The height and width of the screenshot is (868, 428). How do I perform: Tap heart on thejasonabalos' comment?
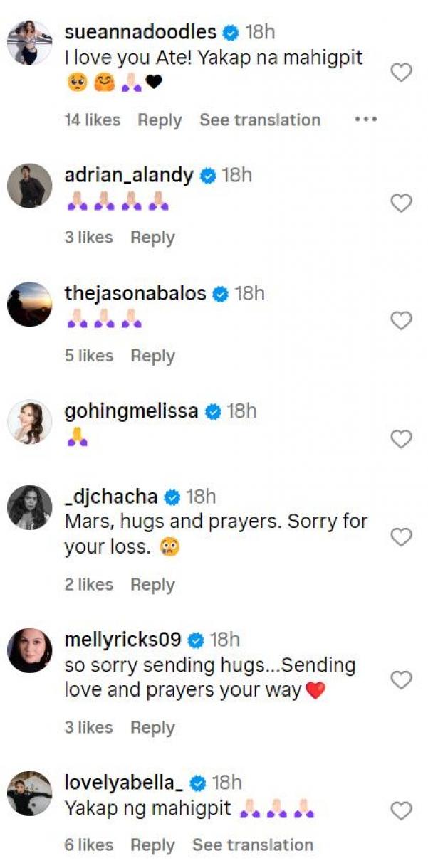[x=402, y=322]
